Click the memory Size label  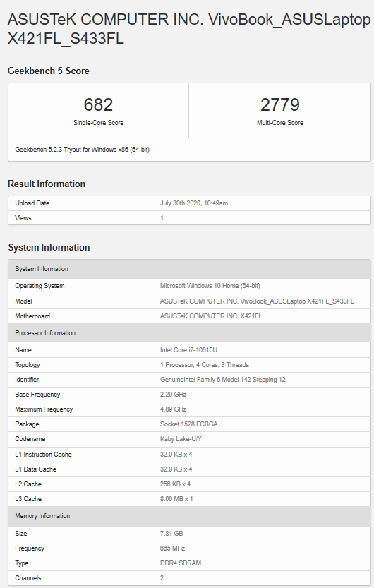(21, 533)
